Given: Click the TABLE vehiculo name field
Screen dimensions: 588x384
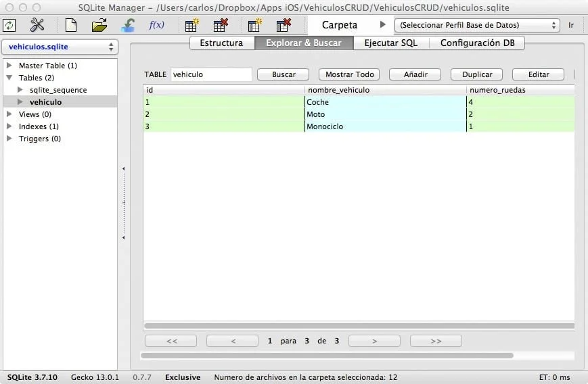Looking at the screenshot, I should click(x=212, y=74).
